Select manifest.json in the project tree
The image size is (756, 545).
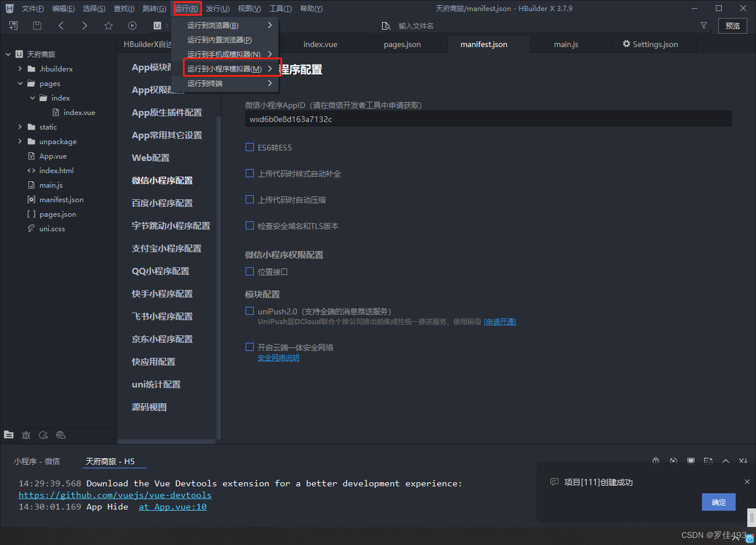click(x=61, y=199)
